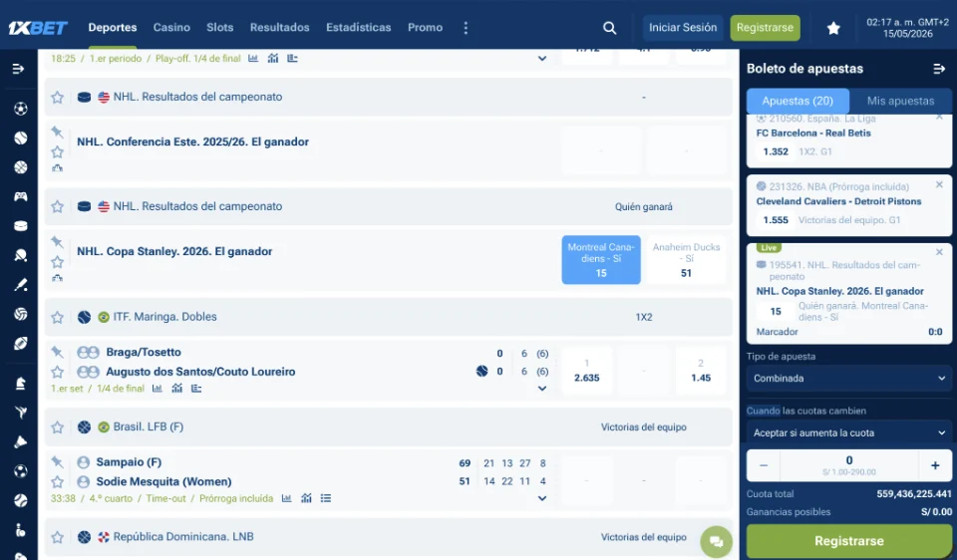
Task: Select the cricket bat sidebar icon
Action: click(21, 284)
